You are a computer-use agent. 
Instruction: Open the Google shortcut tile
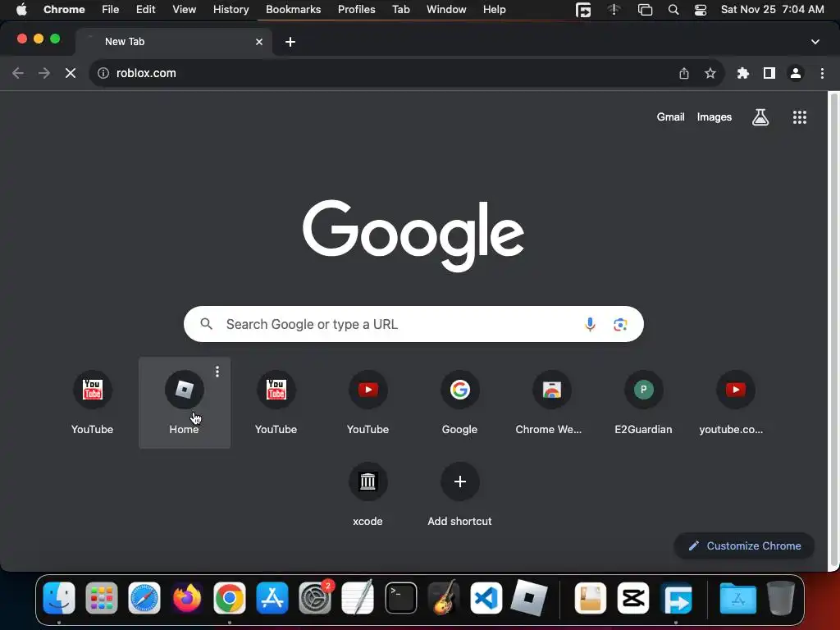[459, 402]
